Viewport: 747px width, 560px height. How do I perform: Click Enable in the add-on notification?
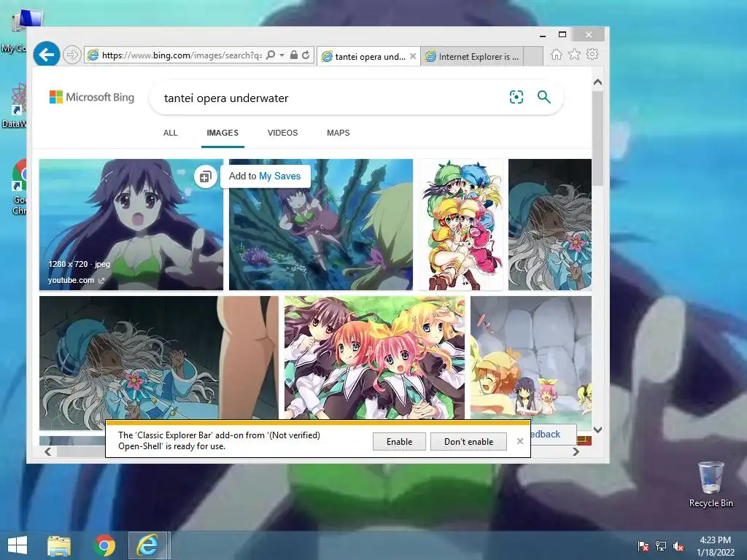click(399, 441)
